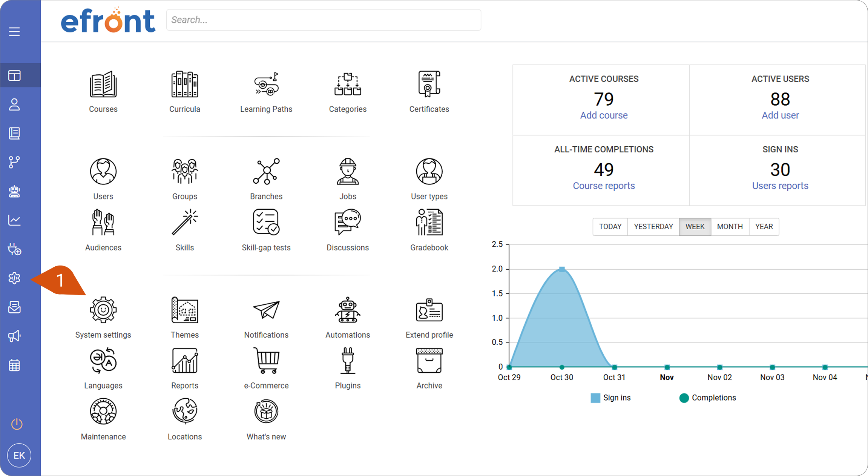Open the Automations robot icon
Viewport: 868px width, 476px height.
tap(348, 310)
